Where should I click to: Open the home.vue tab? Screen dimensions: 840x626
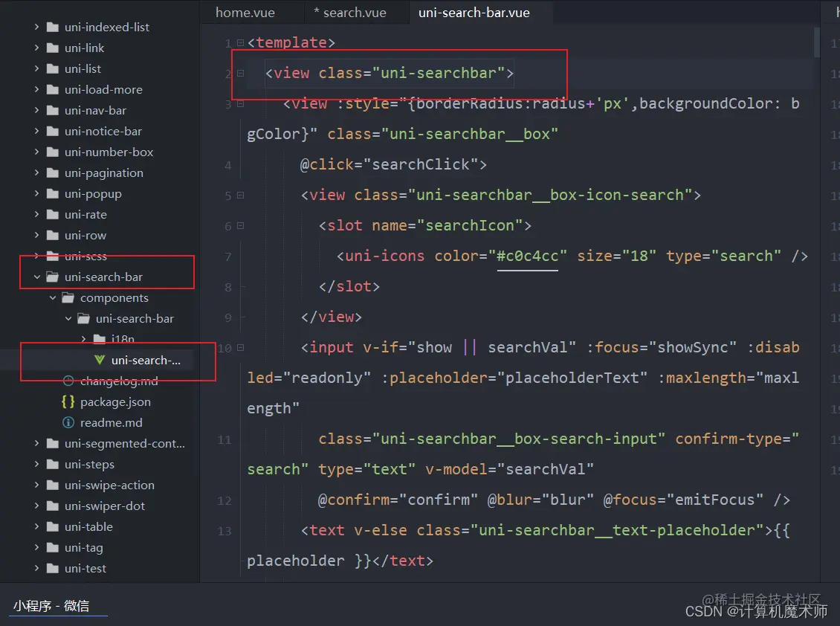coord(245,13)
